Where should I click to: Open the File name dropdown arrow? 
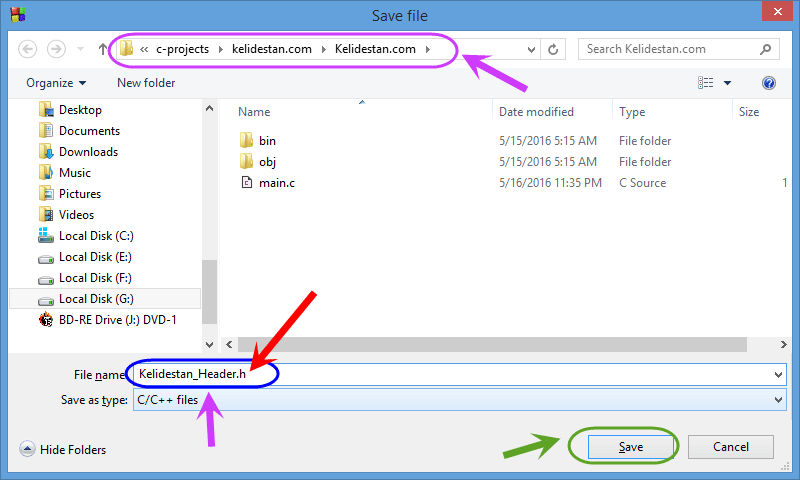779,374
